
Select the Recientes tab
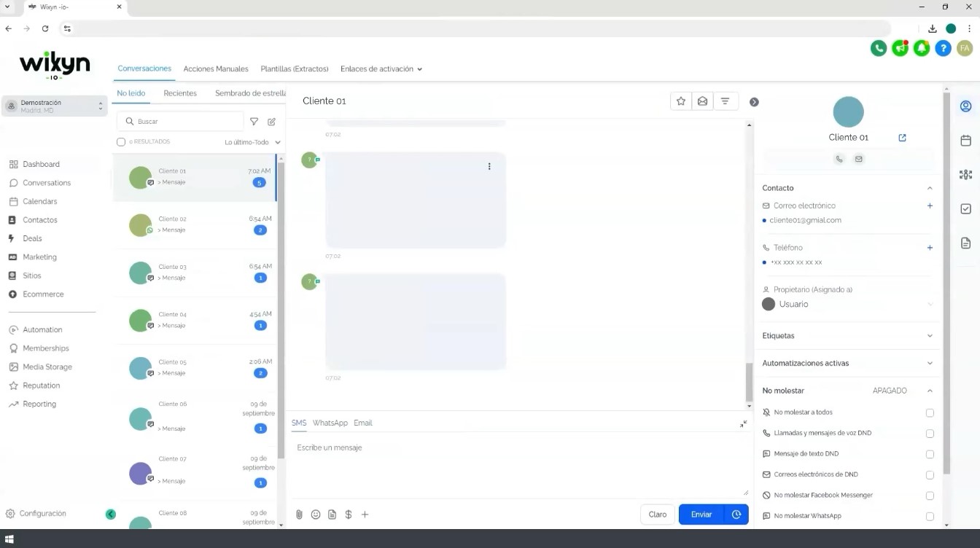(180, 93)
